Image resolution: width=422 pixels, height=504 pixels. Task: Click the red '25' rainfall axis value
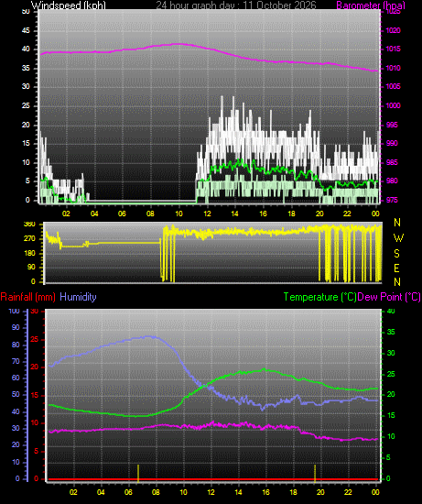[x=35, y=340]
